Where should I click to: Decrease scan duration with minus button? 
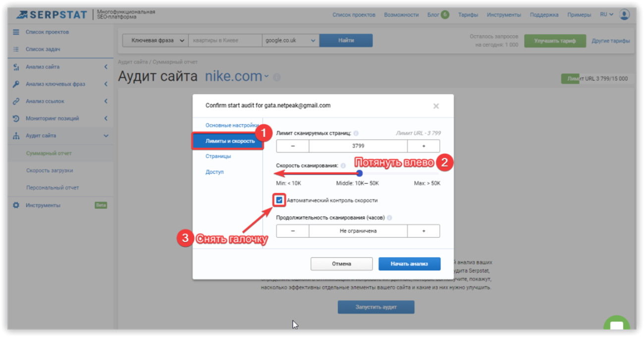click(x=293, y=231)
